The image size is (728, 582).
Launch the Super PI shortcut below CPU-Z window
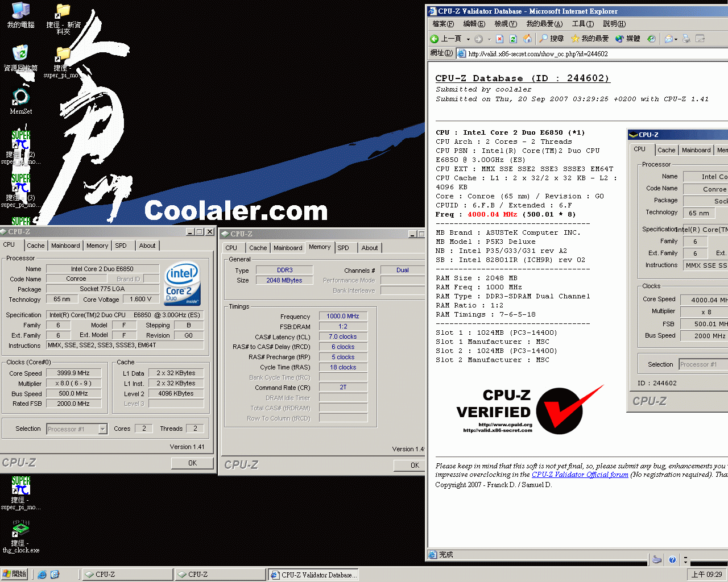pyautogui.click(x=20, y=492)
